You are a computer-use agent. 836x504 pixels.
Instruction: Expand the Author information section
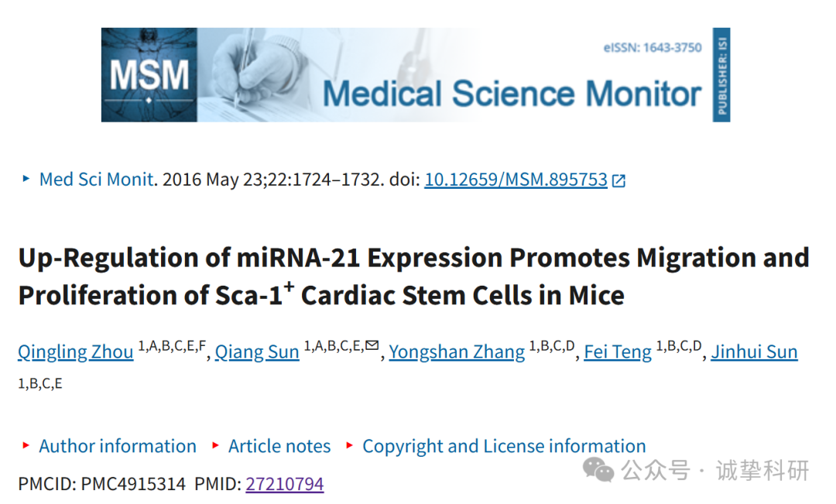pos(118,446)
